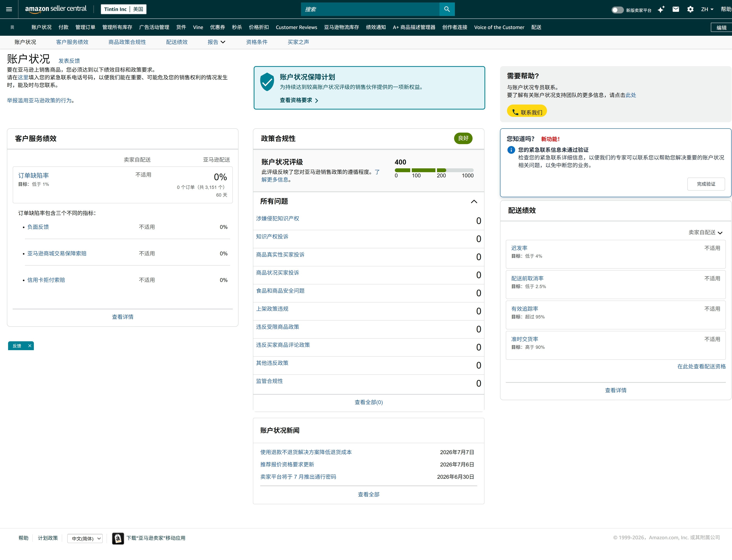Collapse the 所有问题 section
732x560 pixels.
pos(474,201)
